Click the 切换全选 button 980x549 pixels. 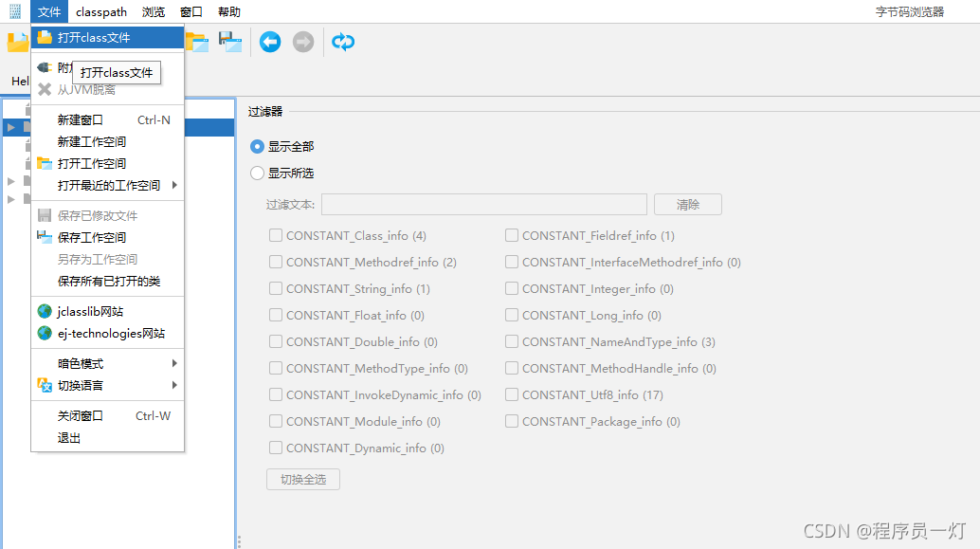303,480
